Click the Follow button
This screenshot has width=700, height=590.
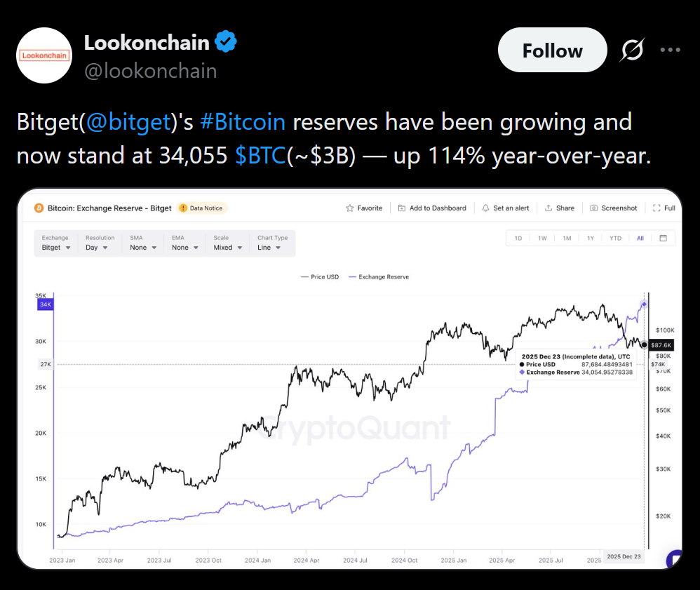pos(552,51)
